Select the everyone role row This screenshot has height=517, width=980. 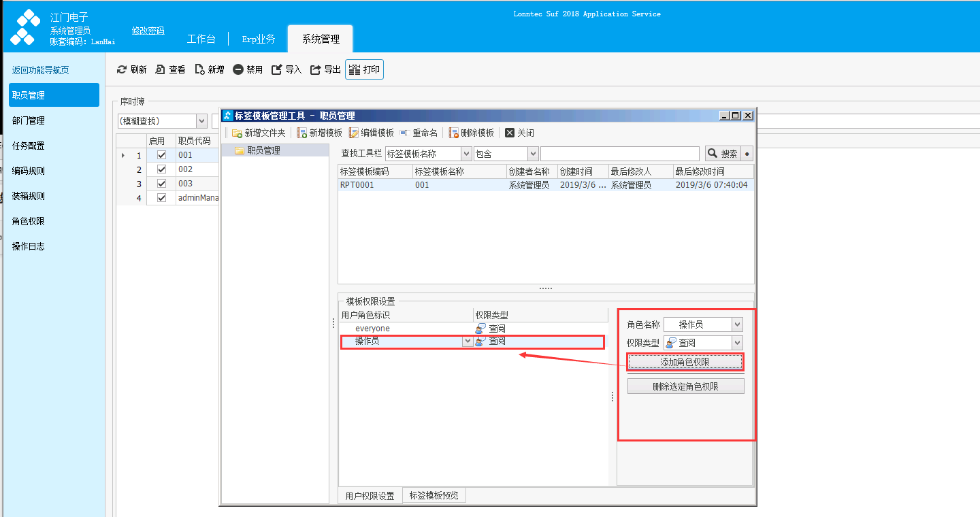(473, 329)
